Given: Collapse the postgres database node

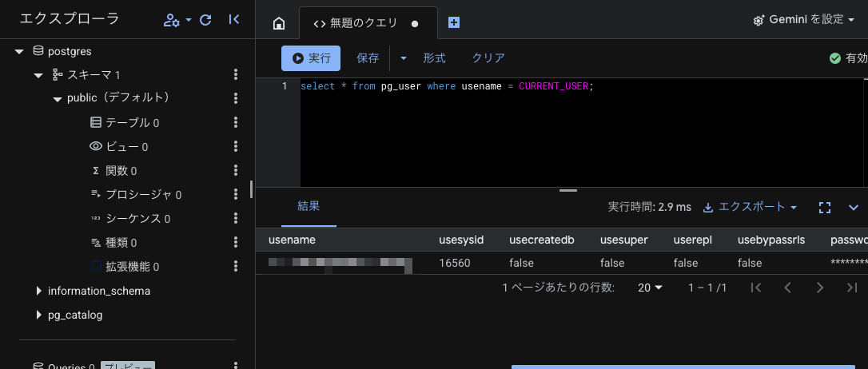Looking at the screenshot, I should click(19, 51).
